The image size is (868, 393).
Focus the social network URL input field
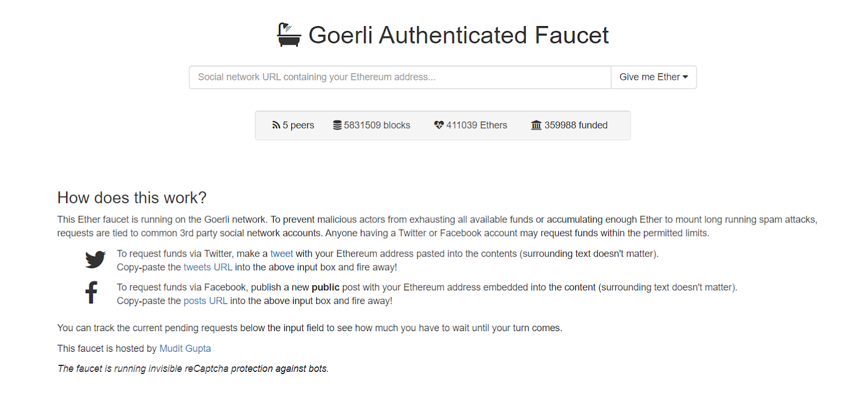tap(400, 77)
